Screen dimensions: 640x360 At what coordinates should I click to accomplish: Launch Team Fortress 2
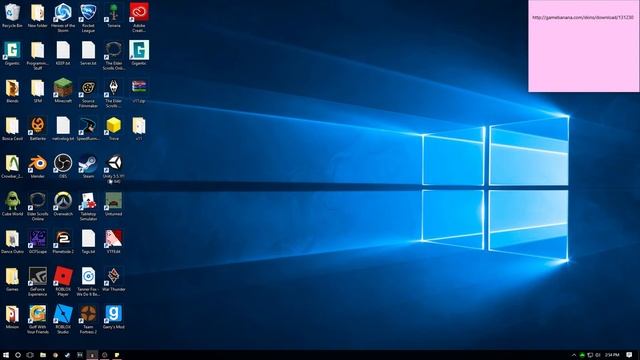click(x=88, y=319)
